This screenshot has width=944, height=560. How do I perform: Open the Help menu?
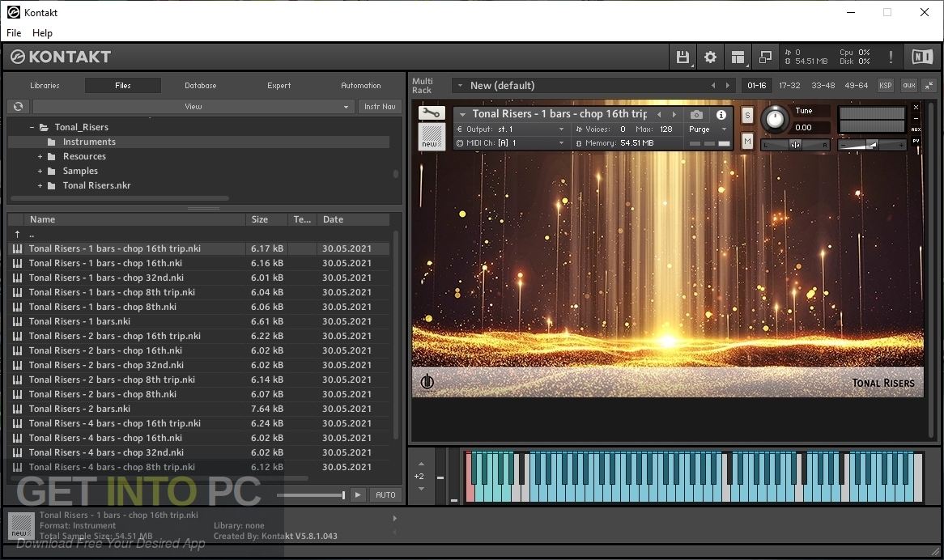[x=42, y=33]
